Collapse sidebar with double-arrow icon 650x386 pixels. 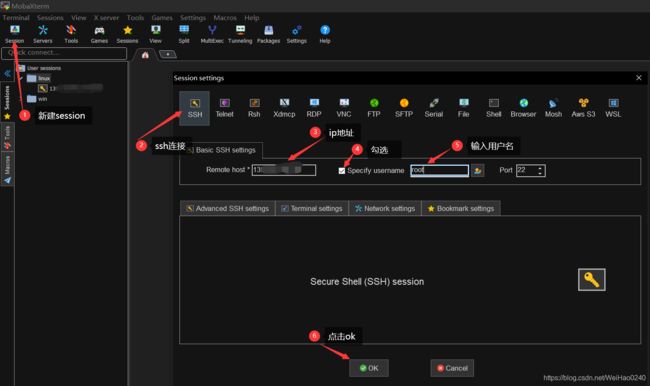point(7,73)
